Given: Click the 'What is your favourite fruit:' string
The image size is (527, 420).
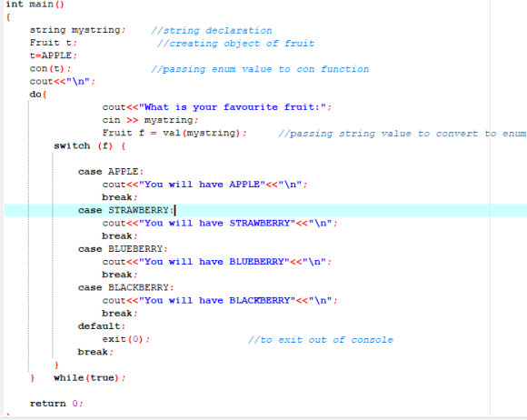Looking at the screenshot, I should pos(233,107).
